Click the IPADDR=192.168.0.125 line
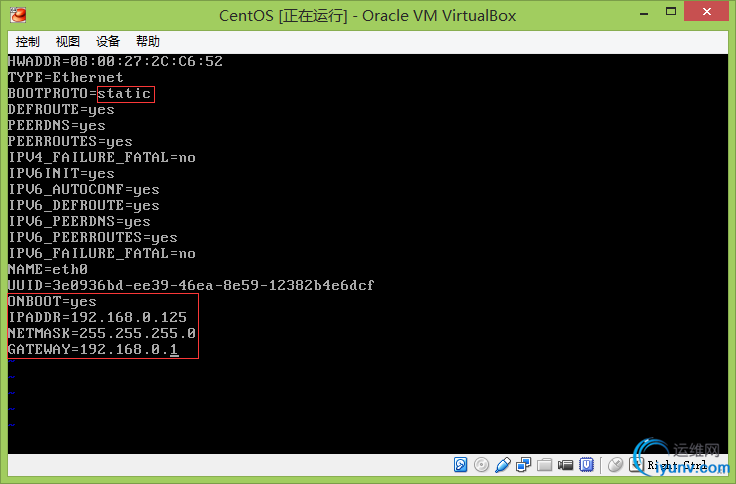Image resolution: width=736 pixels, height=484 pixels. click(x=97, y=317)
